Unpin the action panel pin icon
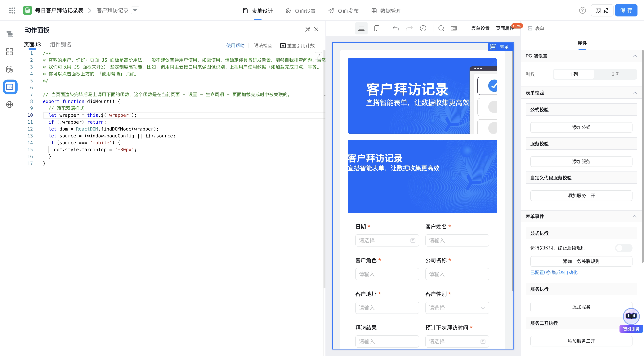This screenshot has height=356, width=644. pyautogui.click(x=307, y=29)
